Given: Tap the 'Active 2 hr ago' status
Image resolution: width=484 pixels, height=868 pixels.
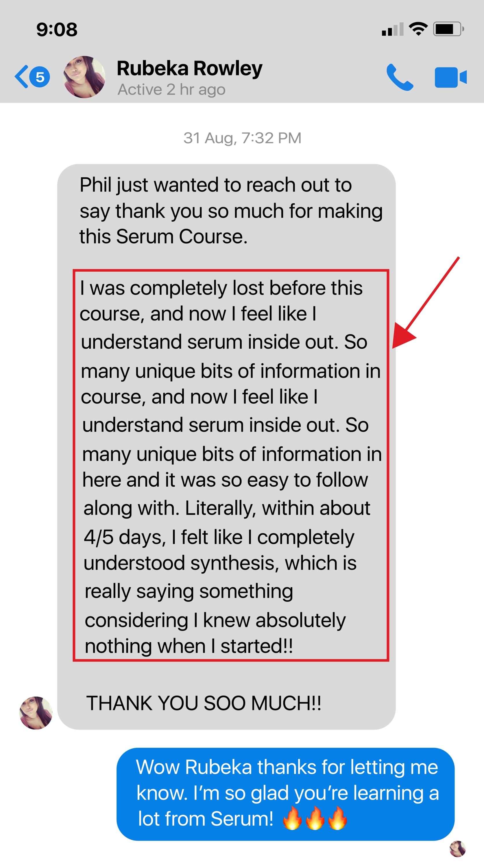Looking at the screenshot, I should pos(171,90).
